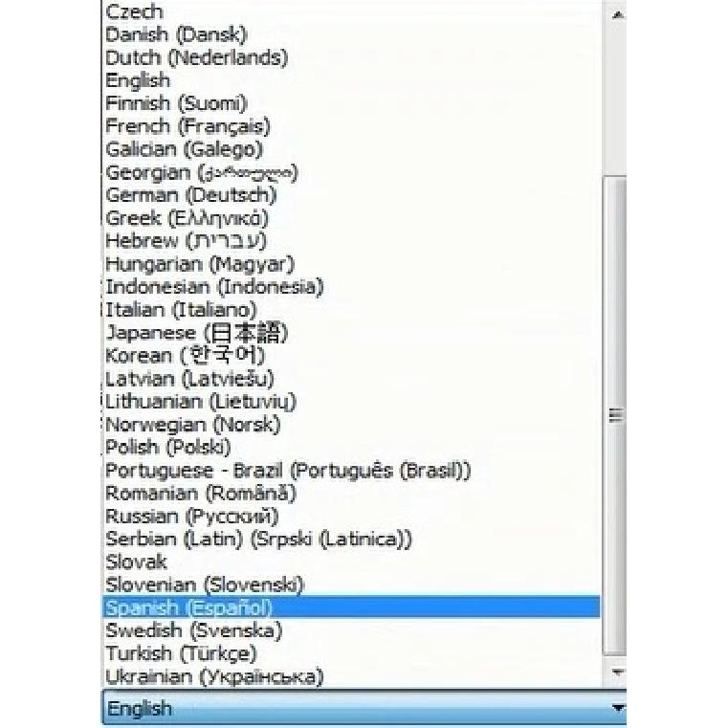Select Finnish (Suomi) language
This screenshot has height=728, width=728.
click(x=351, y=103)
